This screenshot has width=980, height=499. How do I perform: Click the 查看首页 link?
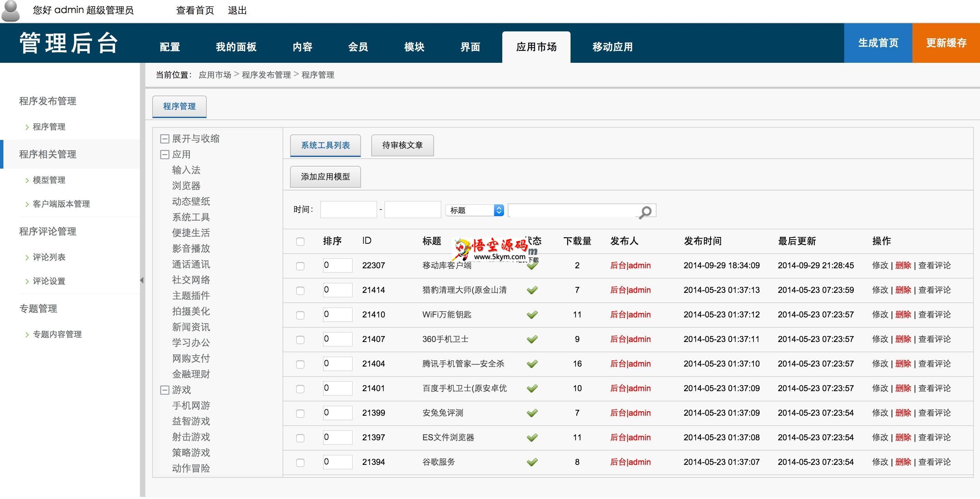coord(195,11)
